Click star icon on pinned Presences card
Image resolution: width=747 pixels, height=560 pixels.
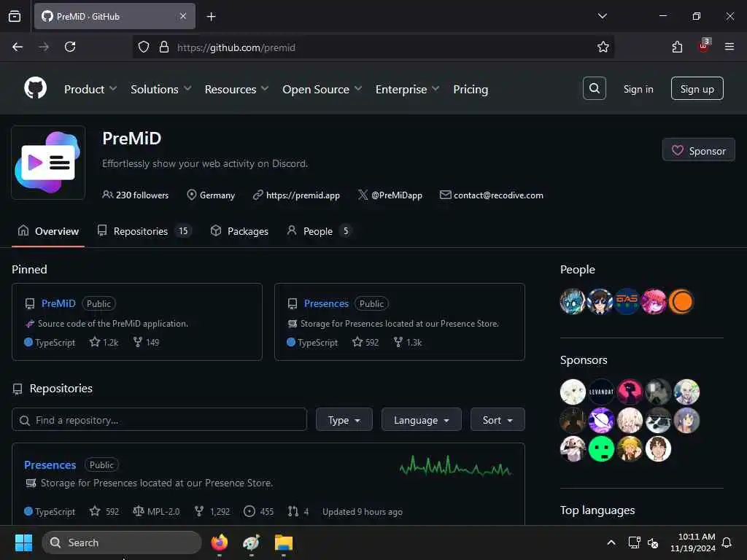tap(357, 342)
